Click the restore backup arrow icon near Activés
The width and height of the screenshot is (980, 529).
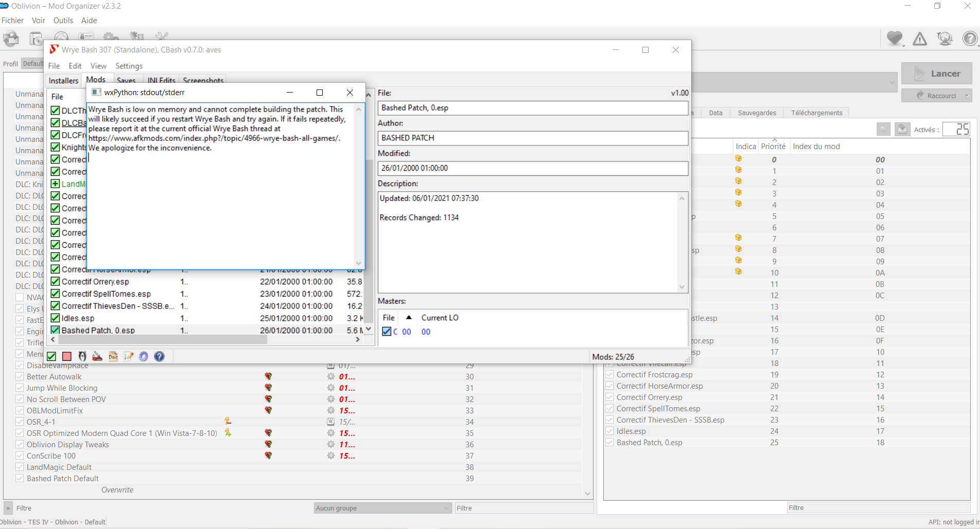pyautogui.click(x=883, y=129)
